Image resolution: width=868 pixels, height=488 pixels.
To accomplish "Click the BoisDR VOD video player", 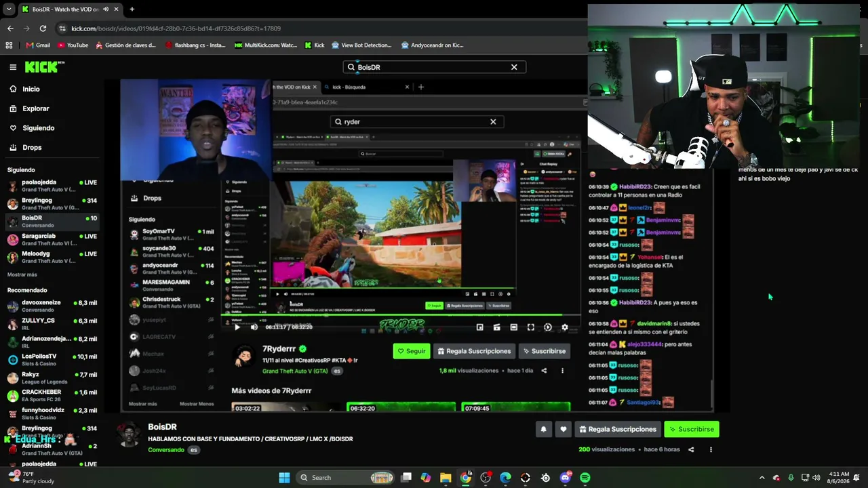I will [417, 245].
